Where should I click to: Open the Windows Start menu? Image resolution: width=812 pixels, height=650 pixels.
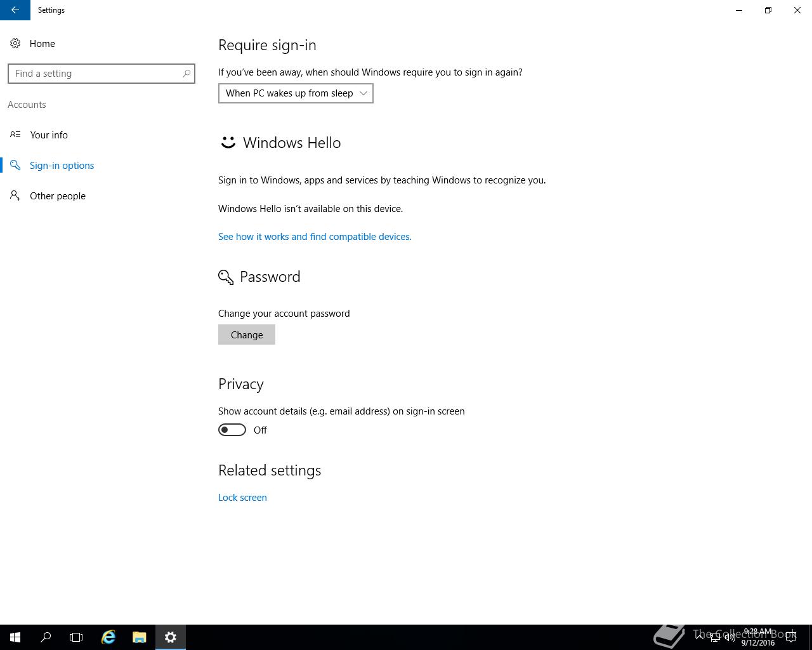click(x=15, y=637)
